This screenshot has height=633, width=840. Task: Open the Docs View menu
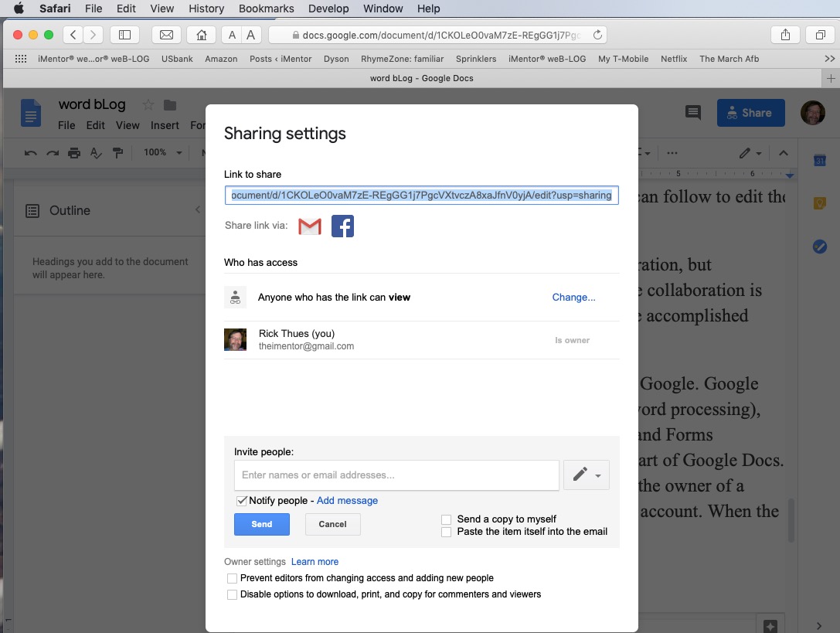coord(128,125)
